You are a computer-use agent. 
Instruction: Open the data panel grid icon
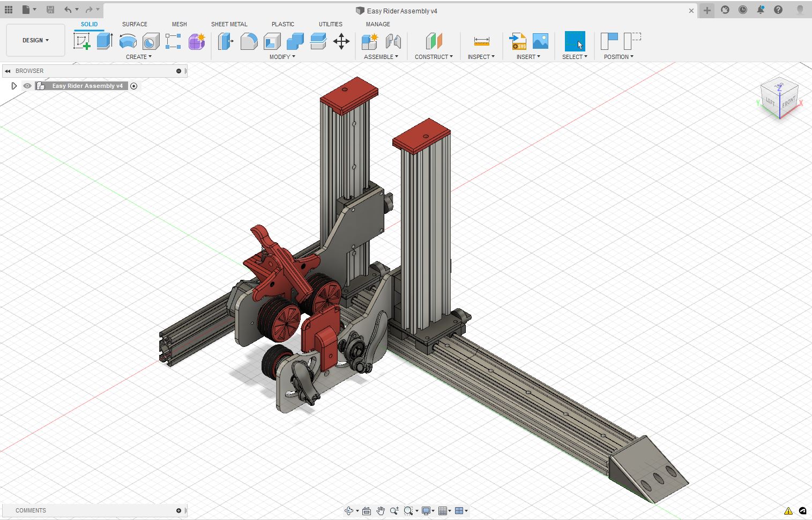pos(9,10)
